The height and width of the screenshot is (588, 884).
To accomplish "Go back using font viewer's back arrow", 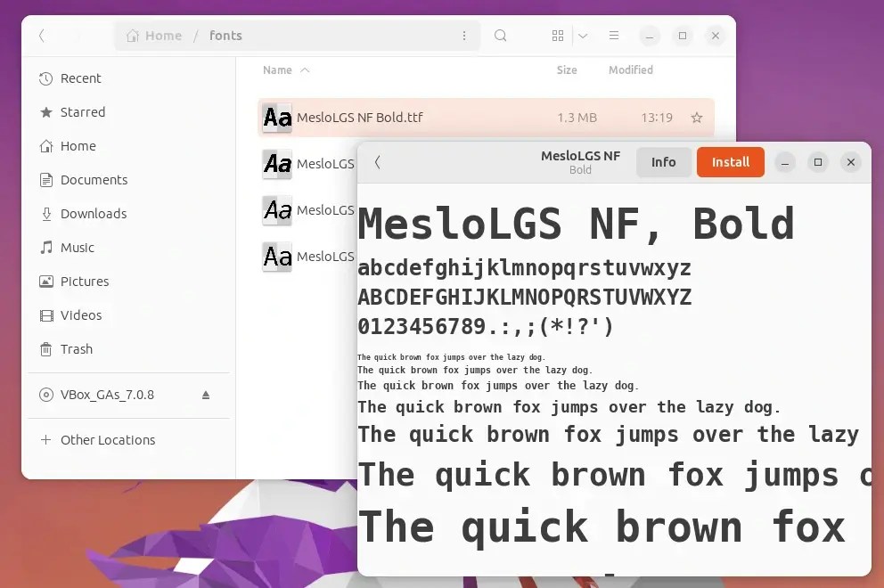I will [x=378, y=162].
